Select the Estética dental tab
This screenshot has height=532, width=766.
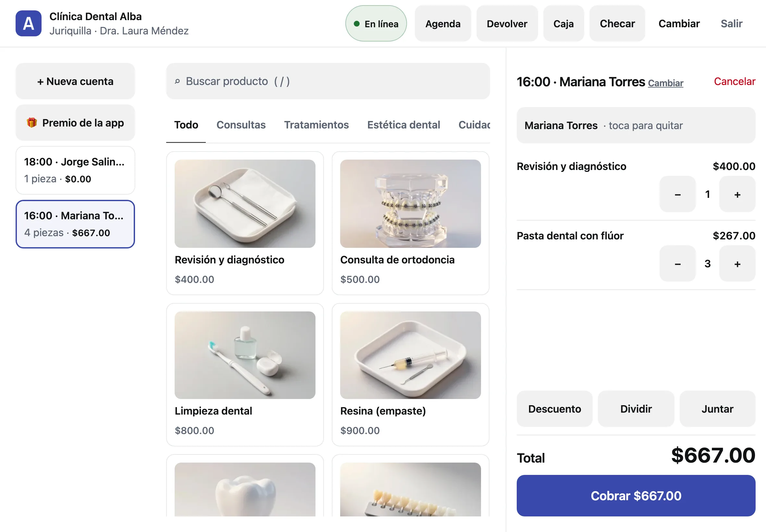[x=403, y=125]
